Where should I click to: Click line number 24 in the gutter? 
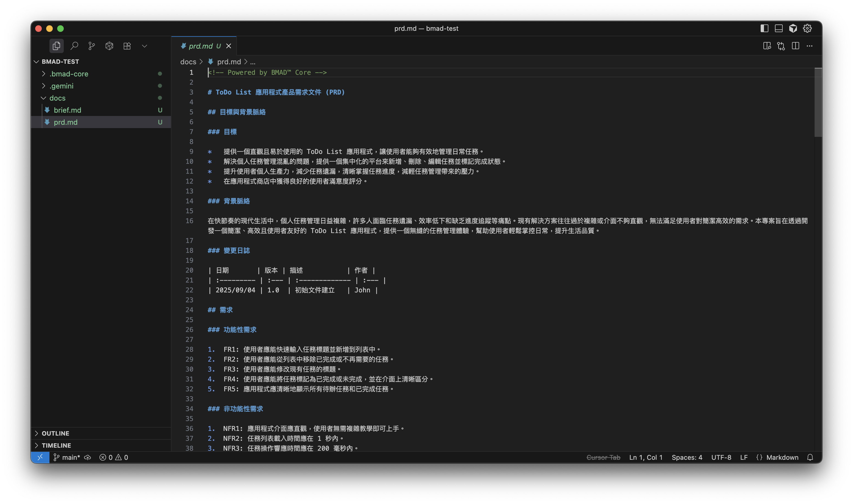point(189,310)
